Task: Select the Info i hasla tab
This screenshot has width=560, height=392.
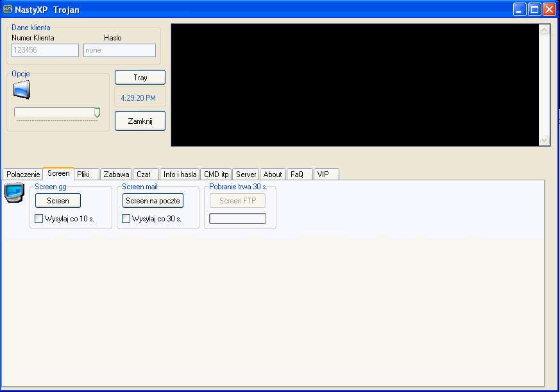Action: (x=180, y=174)
